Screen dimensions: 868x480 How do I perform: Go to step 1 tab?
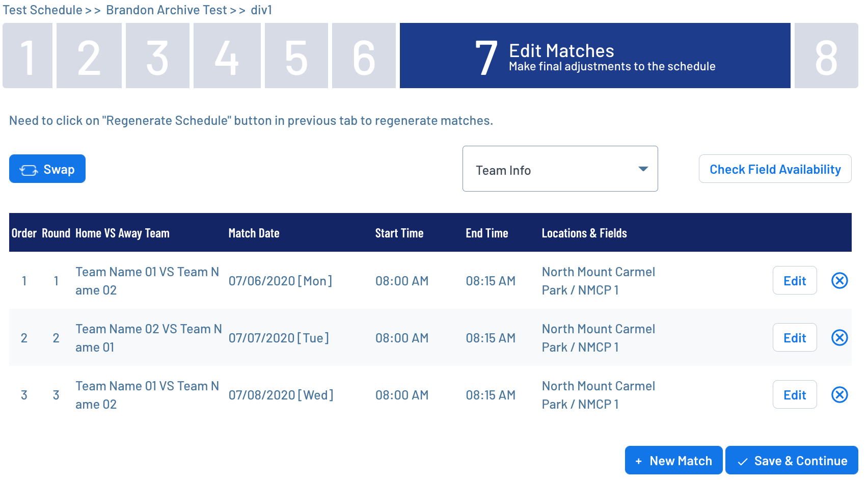pyautogui.click(x=28, y=56)
